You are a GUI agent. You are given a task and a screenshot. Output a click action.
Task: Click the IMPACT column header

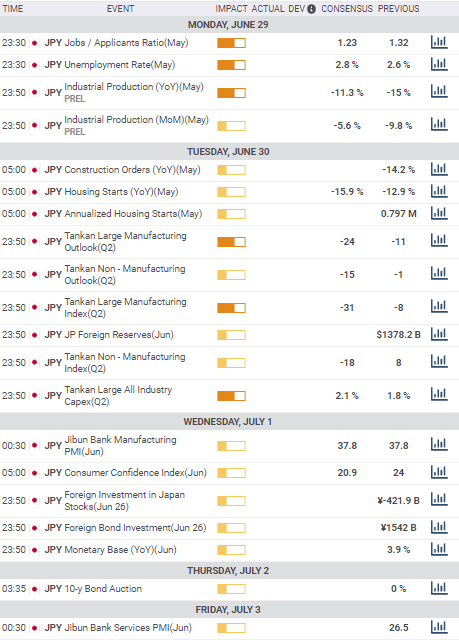coord(231,9)
